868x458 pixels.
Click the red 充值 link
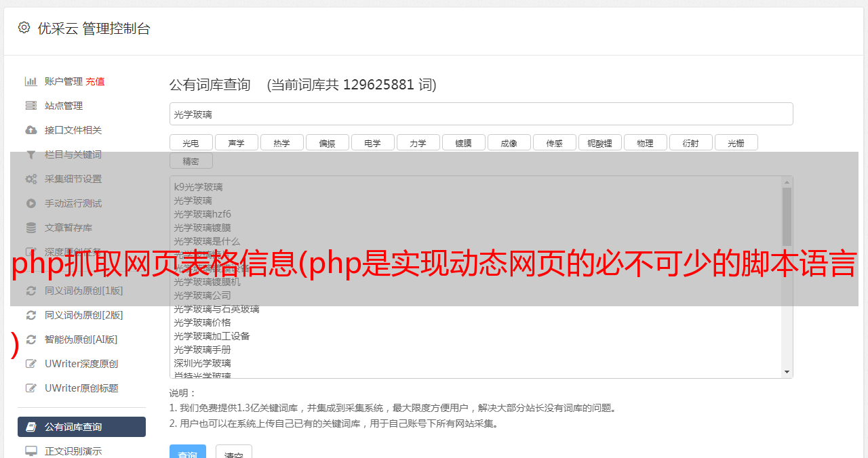click(x=95, y=81)
